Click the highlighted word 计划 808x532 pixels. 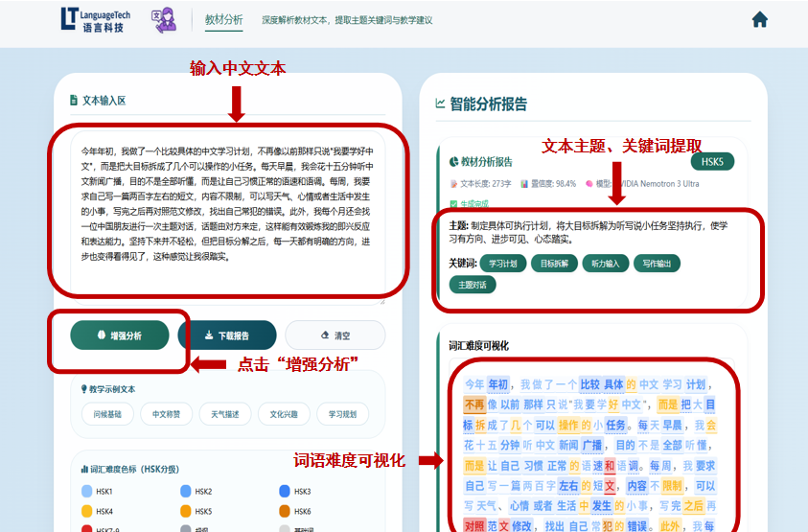point(696,384)
